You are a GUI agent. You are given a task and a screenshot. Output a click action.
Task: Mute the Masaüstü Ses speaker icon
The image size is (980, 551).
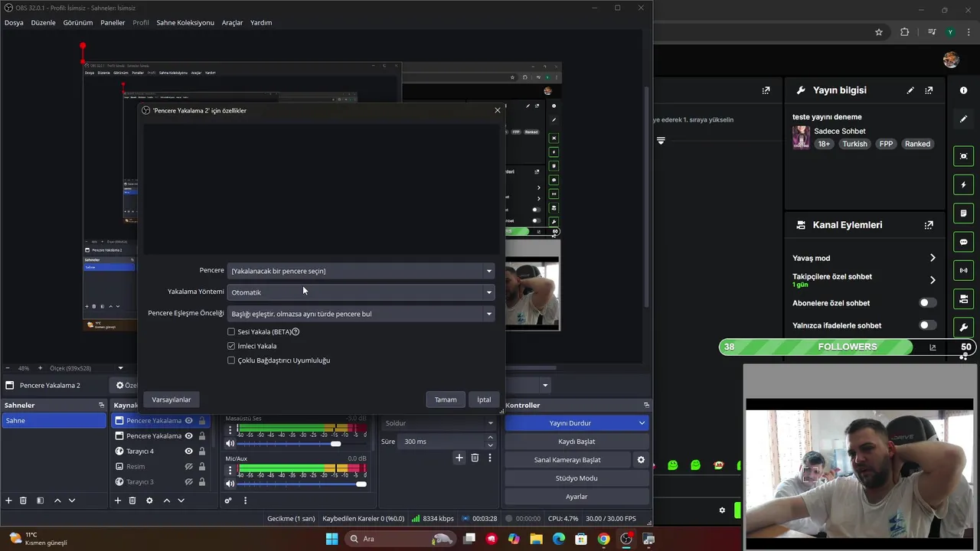coord(230,444)
